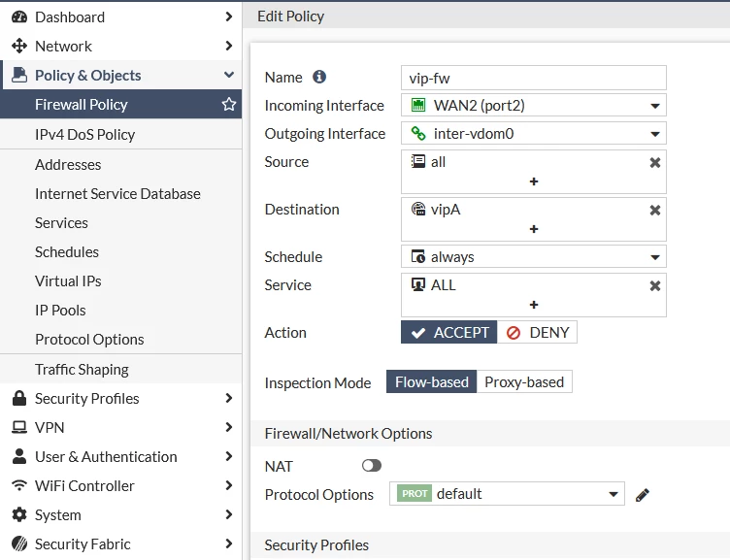Add a Service entry with plus
Screen dimensions: 730x560
point(534,305)
